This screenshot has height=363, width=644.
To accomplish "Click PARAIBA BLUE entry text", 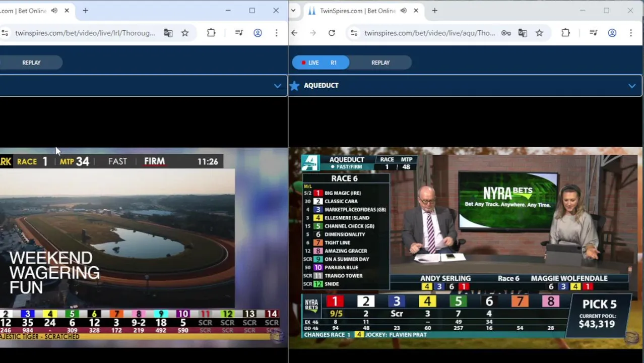I will pos(341,267).
